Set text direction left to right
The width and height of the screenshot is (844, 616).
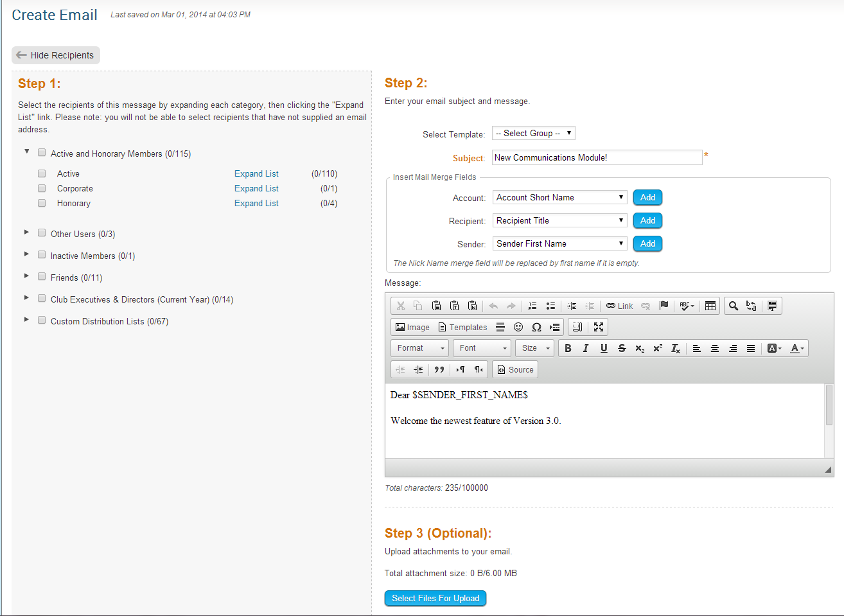[x=461, y=369]
